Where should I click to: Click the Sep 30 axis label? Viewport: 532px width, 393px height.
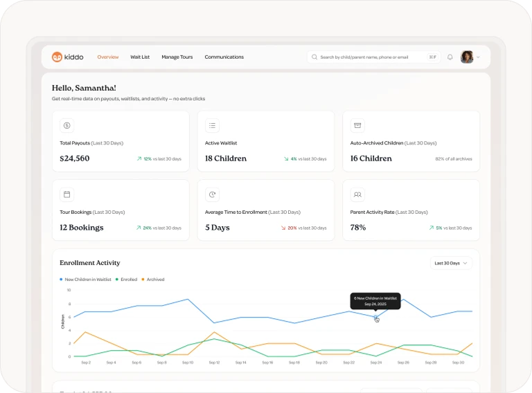(x=458, y=363)
